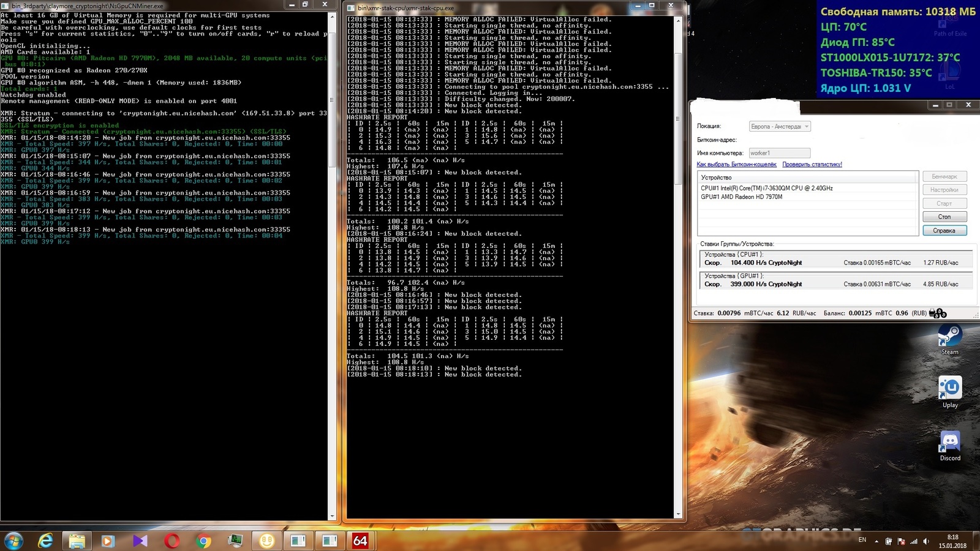Image resolution: width=980 pixels, height=551 pixels.
Task: Click the Бенчмарк button
Action: point(944,176)
